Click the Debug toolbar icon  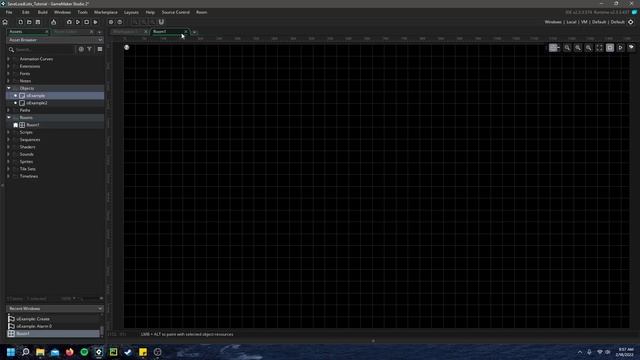tap(69, 22)
